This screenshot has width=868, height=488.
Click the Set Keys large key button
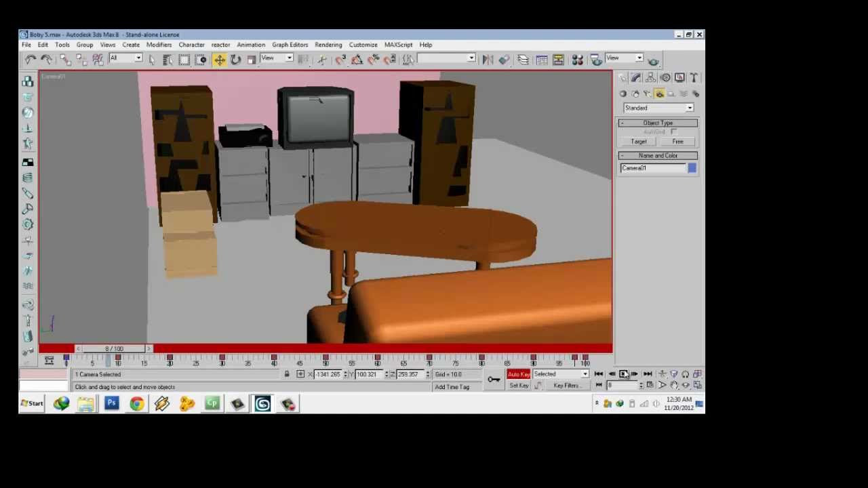[494, 380]
